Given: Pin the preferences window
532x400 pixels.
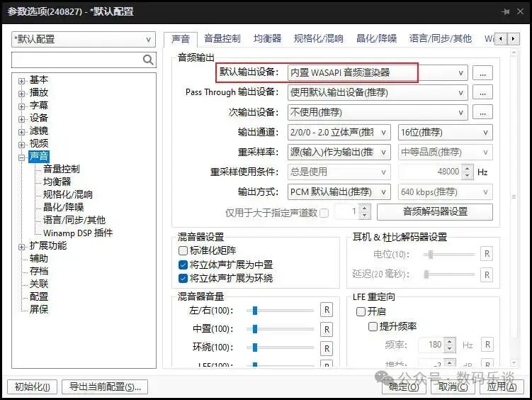Looking at the screenshot, I should tap(506, 11).
